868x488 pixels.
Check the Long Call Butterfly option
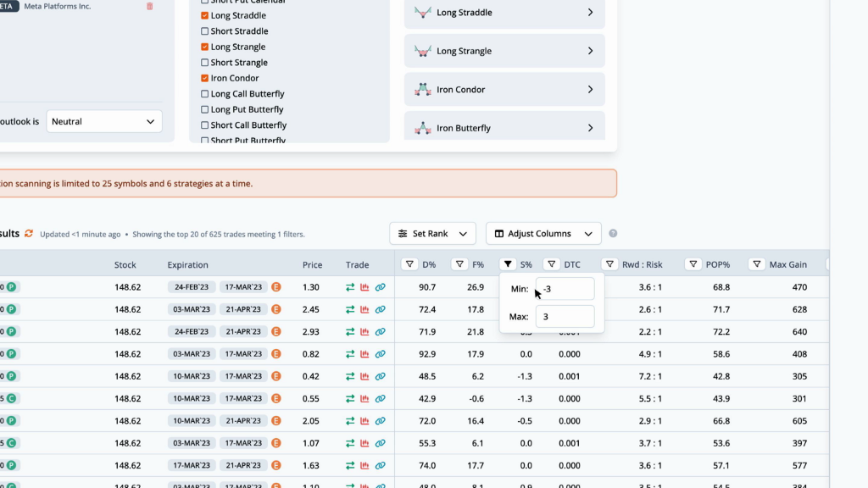coord(204,94)
